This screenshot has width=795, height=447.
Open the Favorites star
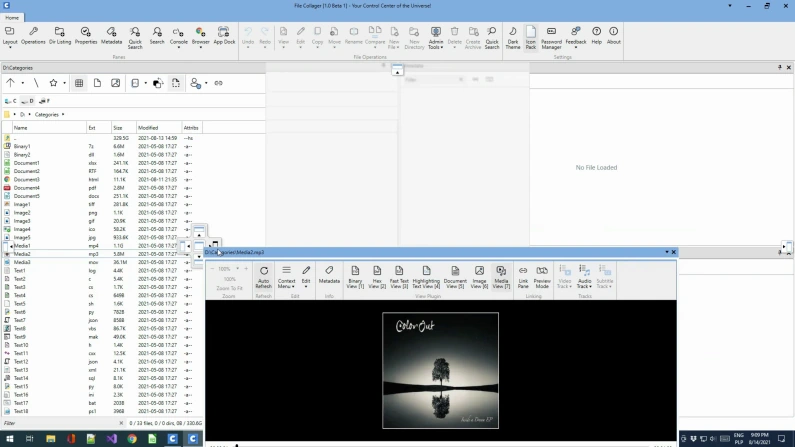[53, 83]
